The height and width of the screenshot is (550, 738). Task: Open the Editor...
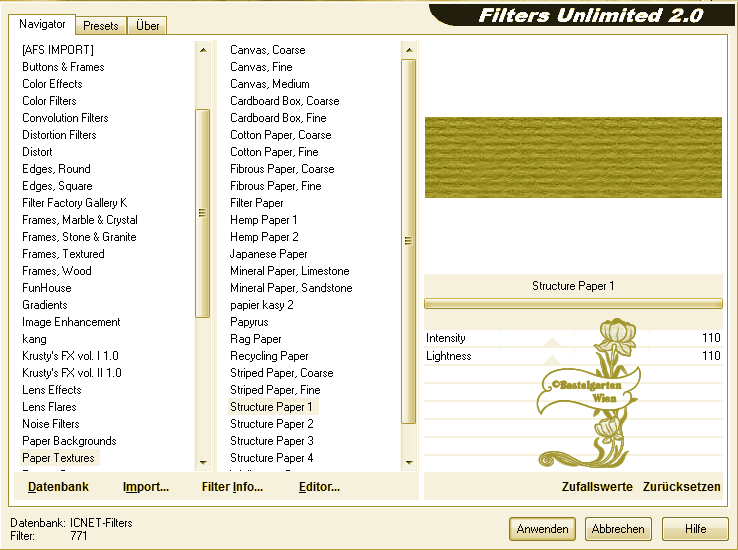click(x=319, y=486)
